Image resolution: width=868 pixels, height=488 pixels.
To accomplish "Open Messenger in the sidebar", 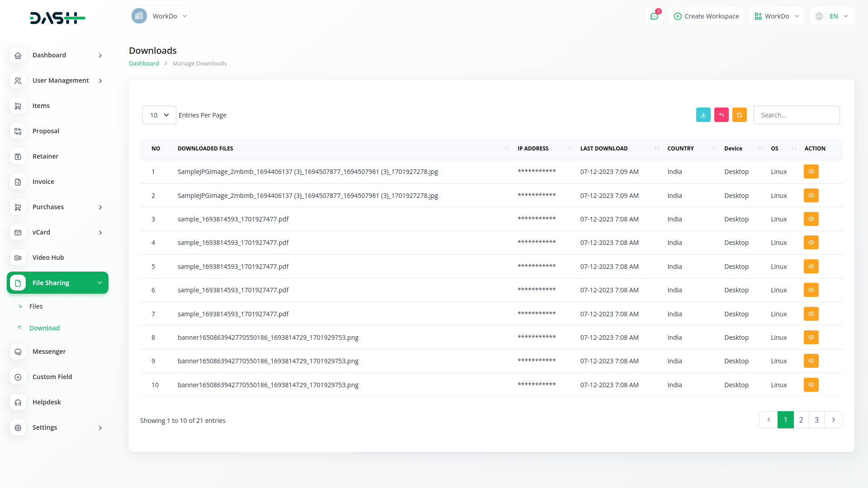I will click(x=49, y=352).
